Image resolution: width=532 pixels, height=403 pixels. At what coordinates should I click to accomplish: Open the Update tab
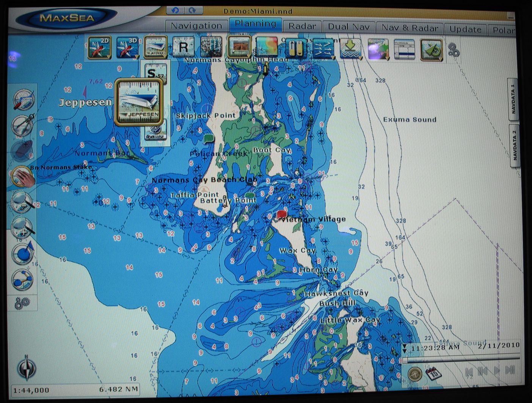(465, 29)
